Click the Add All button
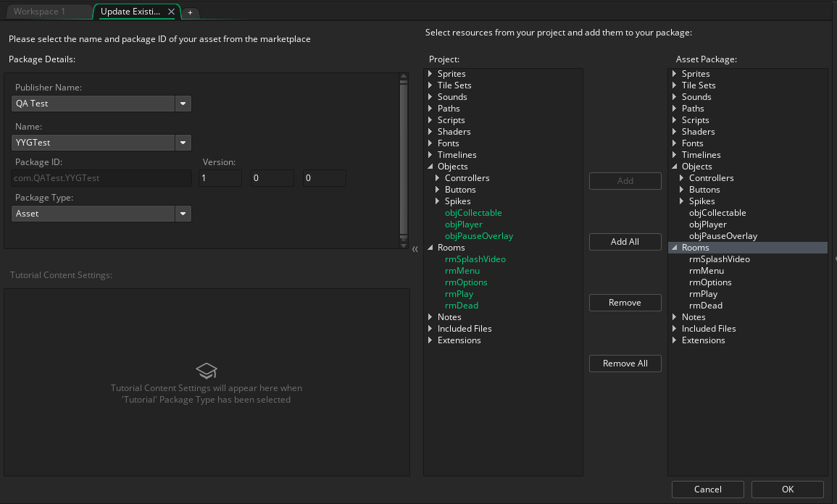 coord(625,242)
